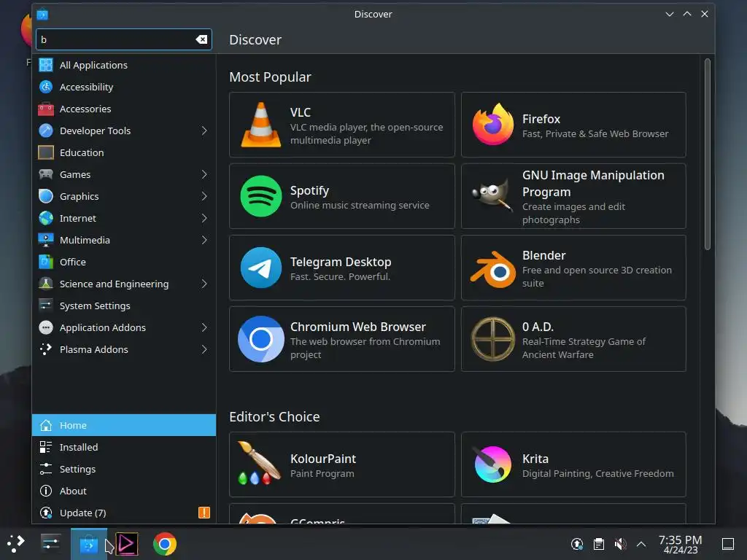
Task: Click 'Digital Painting, Creative Freedom' text
Action: 598,474
